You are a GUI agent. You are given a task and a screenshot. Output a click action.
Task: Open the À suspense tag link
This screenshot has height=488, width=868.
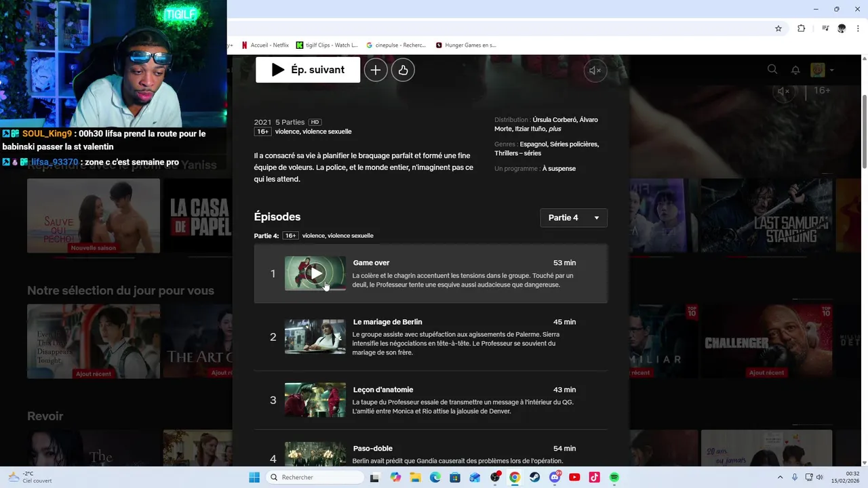click(559, 169)
